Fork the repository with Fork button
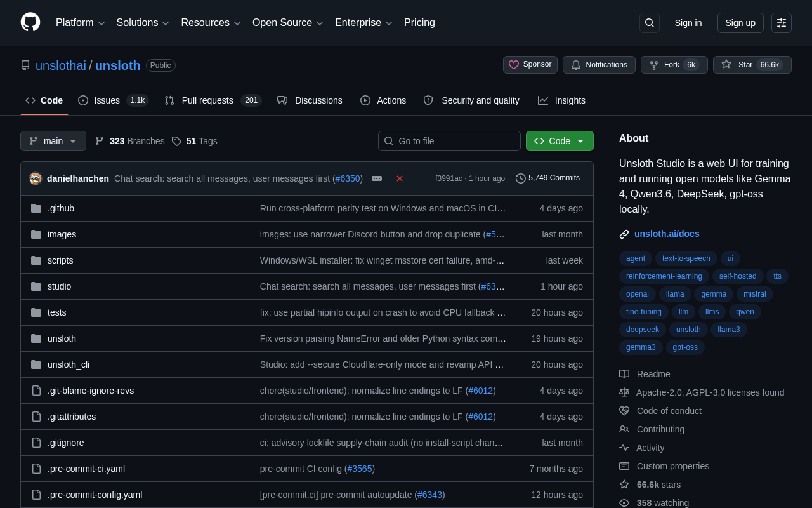Image resolution: width=812 pixels, height=508 pixels. tap(674, 65)
